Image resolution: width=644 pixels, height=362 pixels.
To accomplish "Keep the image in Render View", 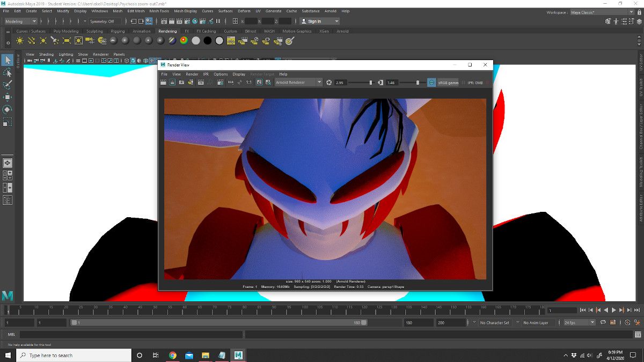I will click(259, 83).
